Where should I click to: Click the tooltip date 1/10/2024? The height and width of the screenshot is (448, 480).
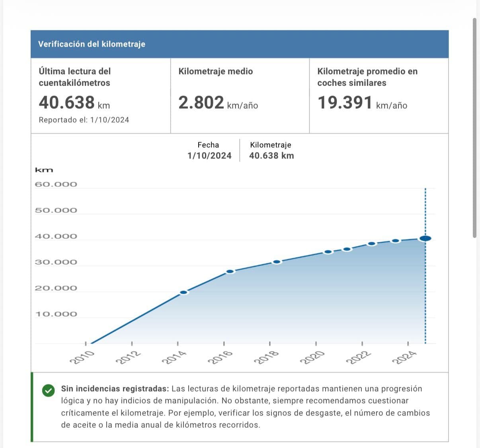point(209,156)
